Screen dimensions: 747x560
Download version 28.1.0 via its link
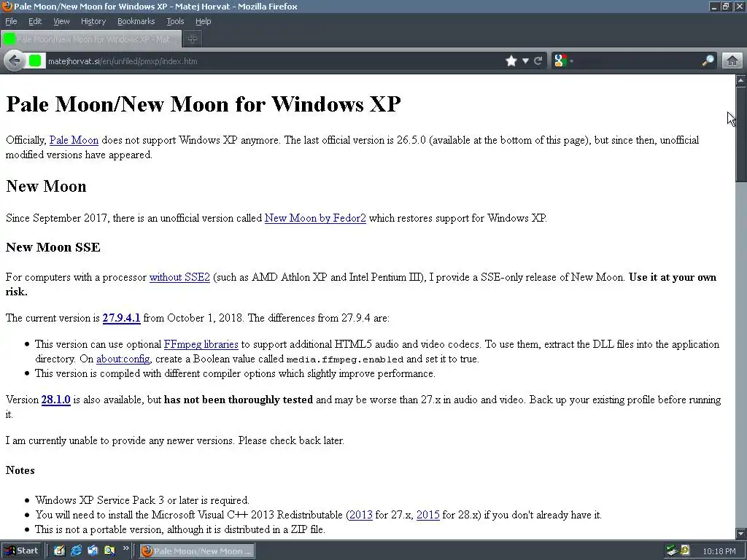tap(55, 400)
